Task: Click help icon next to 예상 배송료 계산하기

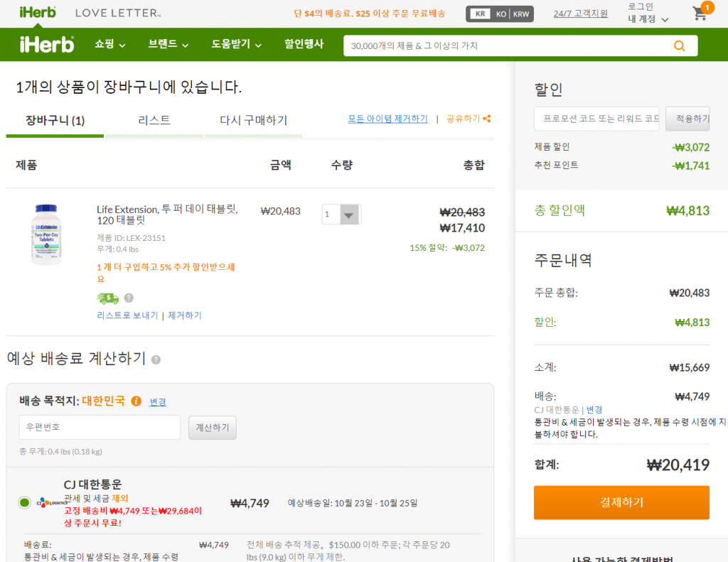Action: (156, 360)
